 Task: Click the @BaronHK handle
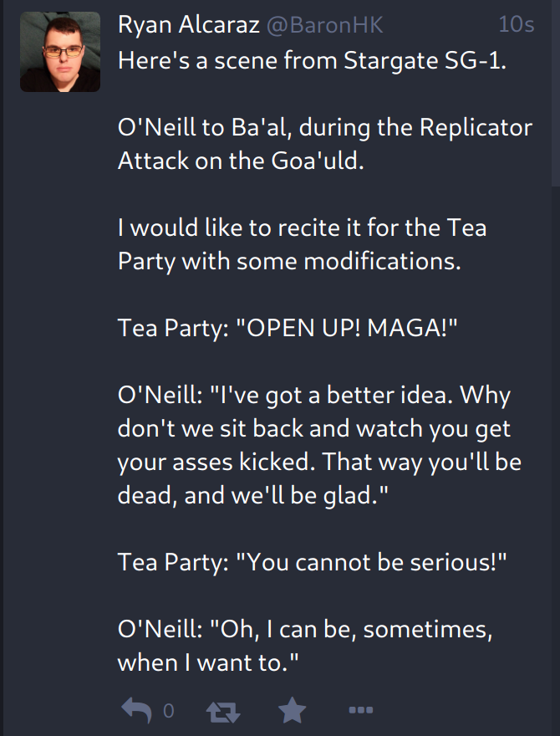pos(324,26)
